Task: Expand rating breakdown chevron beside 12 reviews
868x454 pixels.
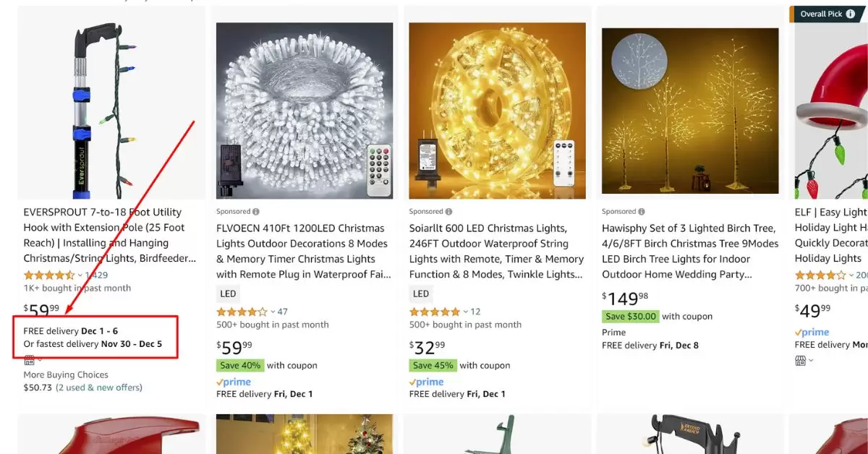Action: 465,312
